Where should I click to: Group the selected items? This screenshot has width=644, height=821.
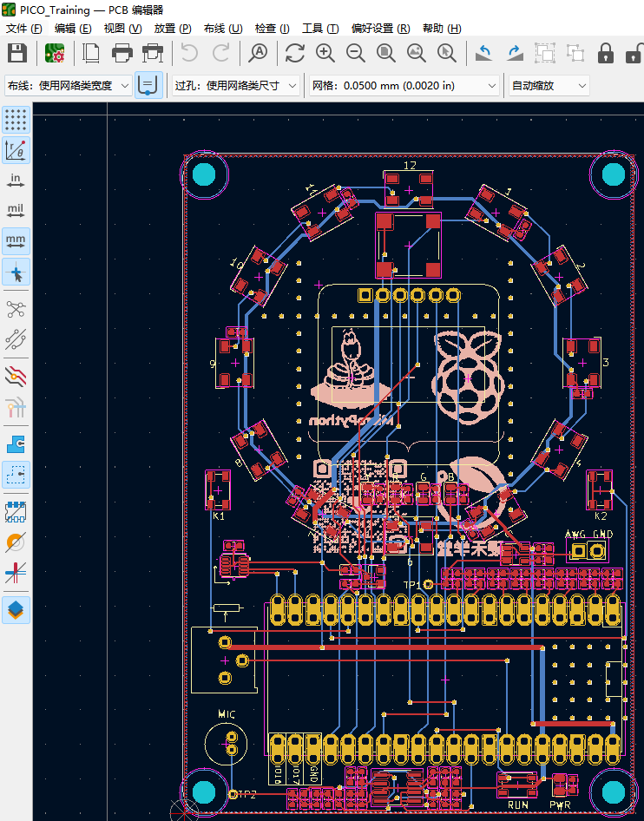coord(545,53)
